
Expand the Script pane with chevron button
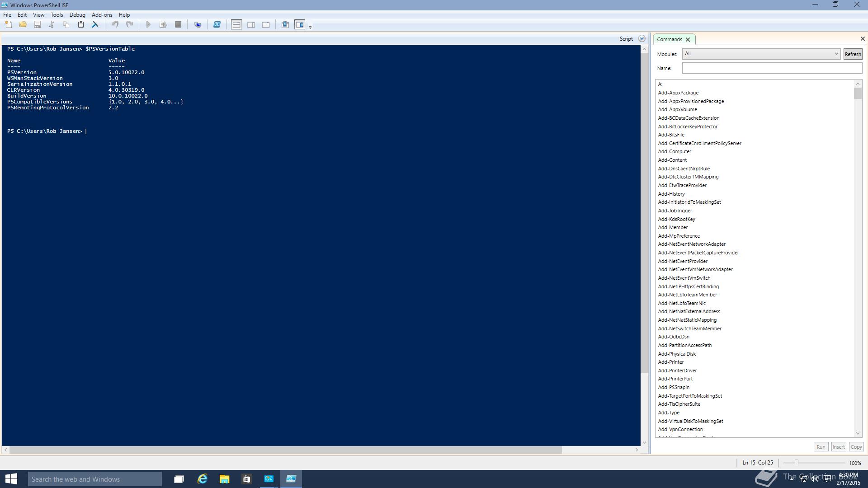tap(642, 39)
